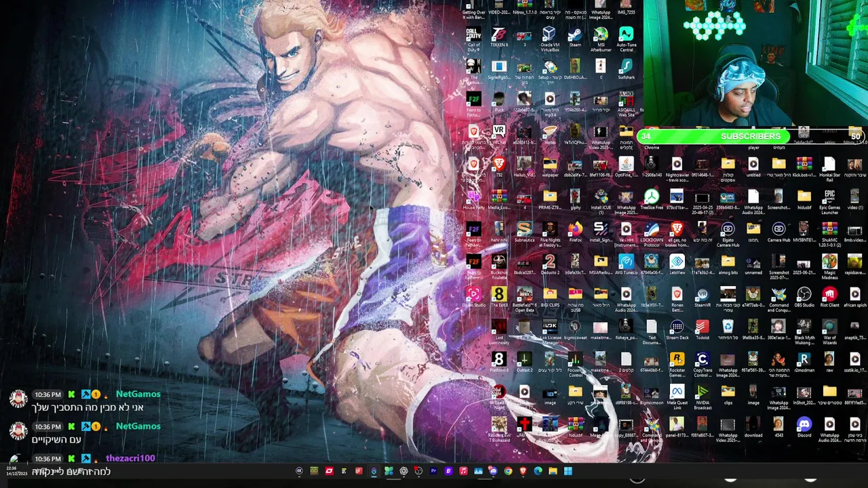Open the War of Wizards shortcut
868x488 pixels.
(x=829, y=331)
